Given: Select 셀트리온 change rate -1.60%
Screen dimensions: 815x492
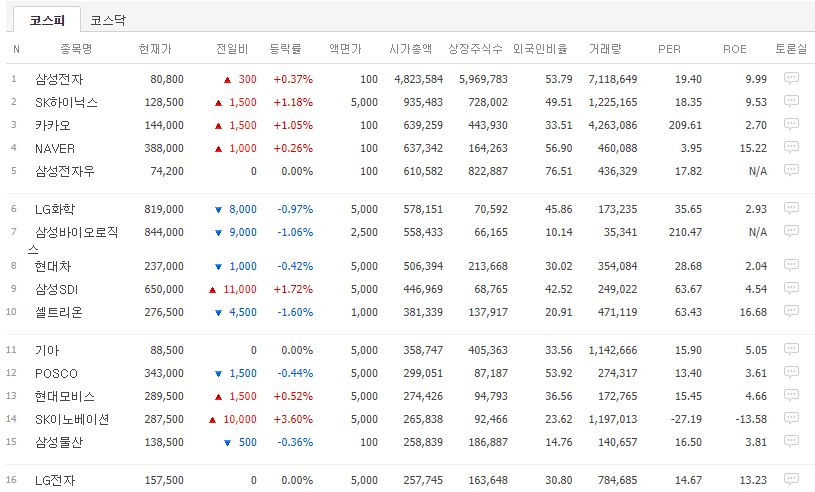Looking at the screenshot, I should click(295, 312).
